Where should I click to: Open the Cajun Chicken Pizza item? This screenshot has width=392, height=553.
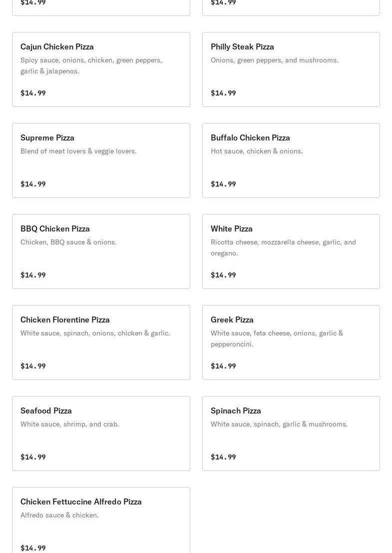pos(57,46)
